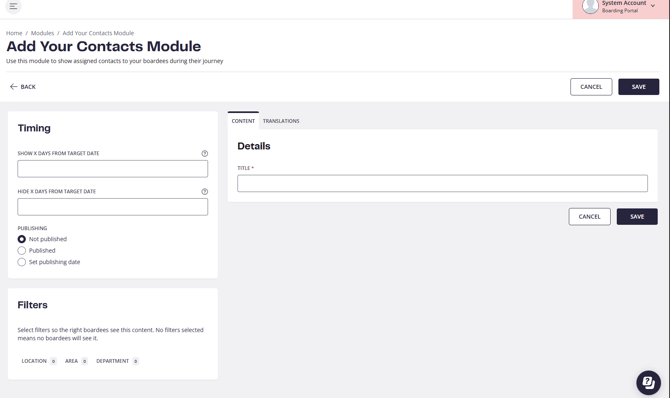Click the Add Your Contacts Module breadcrumb text
670x398 pixels.
pyautogui.click(x=98, y=33)
